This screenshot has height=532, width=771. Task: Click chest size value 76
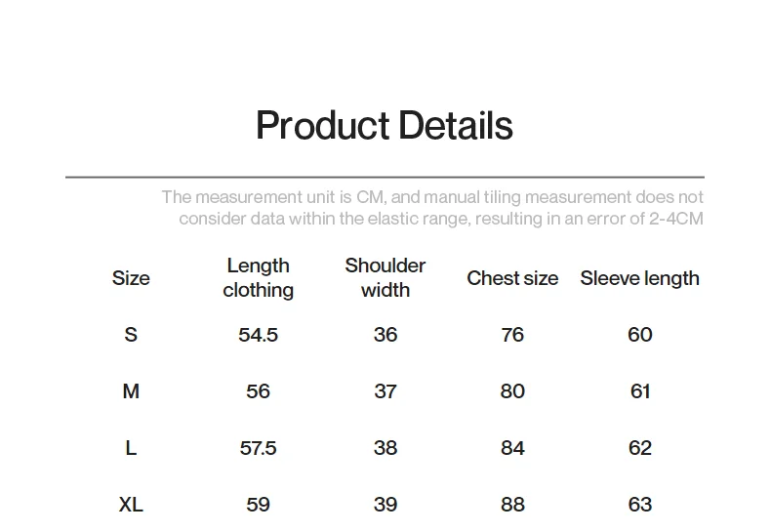(x=512, y=335)
